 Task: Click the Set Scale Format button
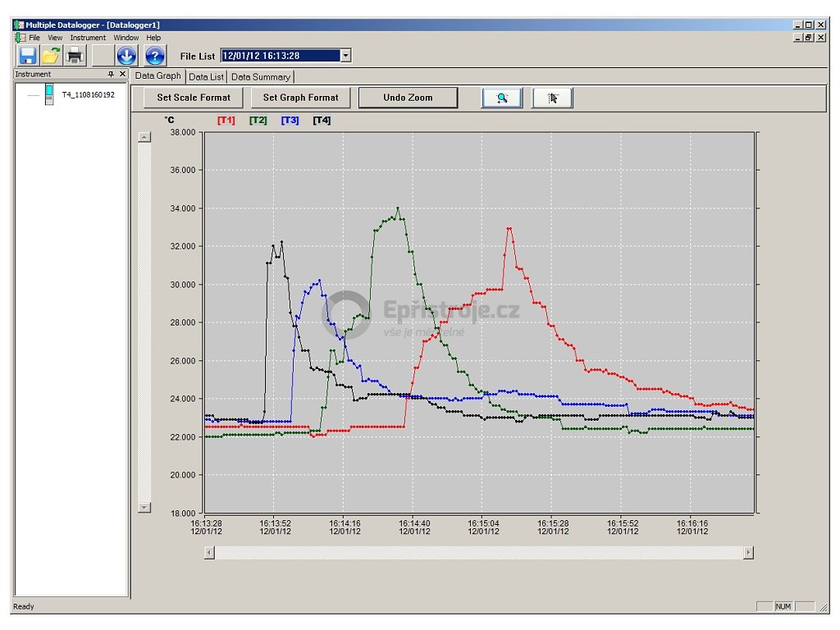tap(194, 98)
